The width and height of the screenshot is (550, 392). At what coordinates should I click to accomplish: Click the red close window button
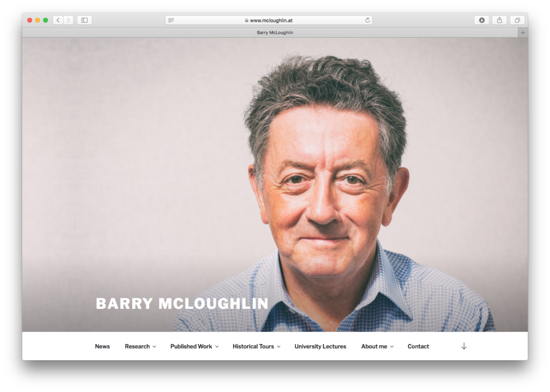click(30, 20)
